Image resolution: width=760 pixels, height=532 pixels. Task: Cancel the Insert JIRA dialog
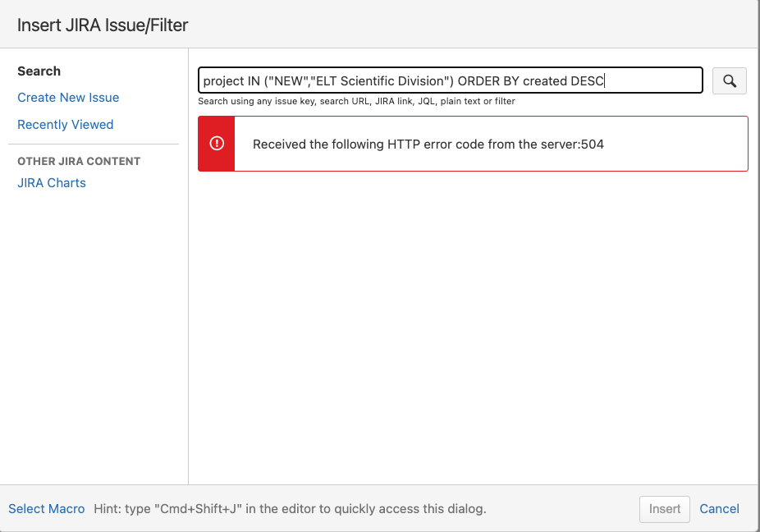tap(719, 509)
